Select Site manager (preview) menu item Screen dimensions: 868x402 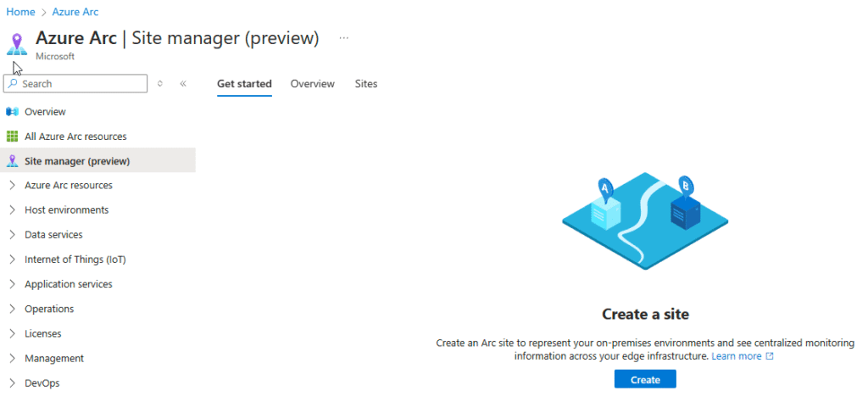[98, 161]
